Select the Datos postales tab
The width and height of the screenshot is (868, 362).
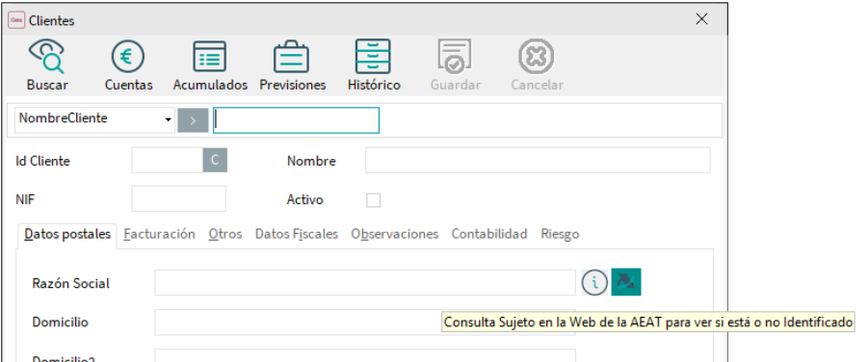tap(67, 234)
